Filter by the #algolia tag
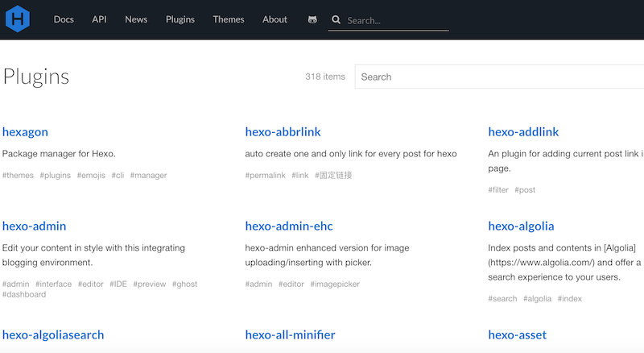Screen dimensions: 644x353 coord(537,299)
